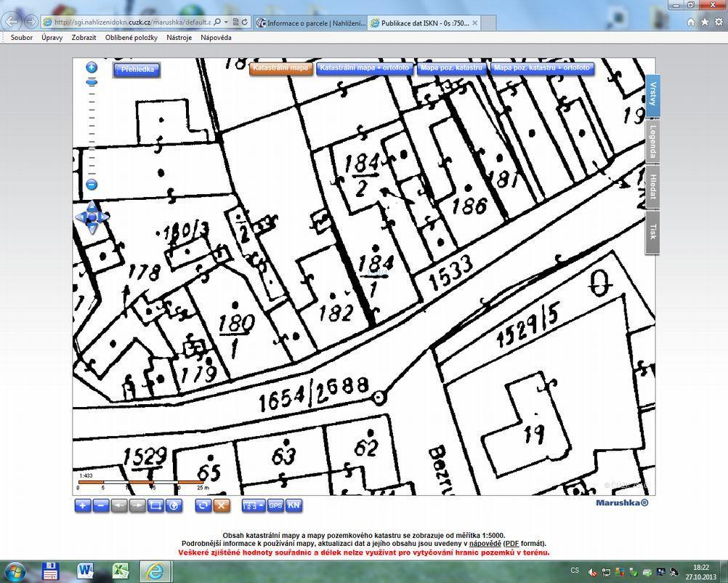Viewport: 728px width, 583px height.
Task: Open the measuring 123 tool dropdown
Action: (253, 505)
